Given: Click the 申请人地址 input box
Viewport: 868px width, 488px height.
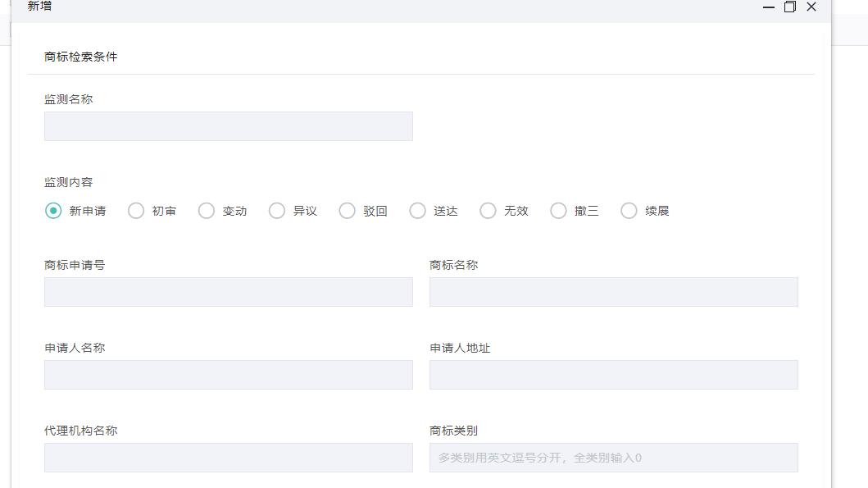Looking at the screenshot, I should tap(613, 375).
